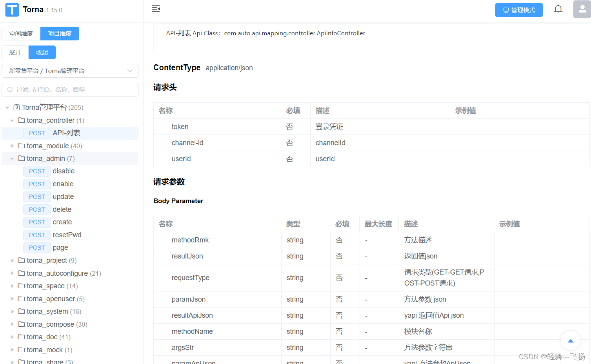This screenshot has height=364, width=591.
Task: Expand the torna_compose folder arrow
Action: coord(12,324)
